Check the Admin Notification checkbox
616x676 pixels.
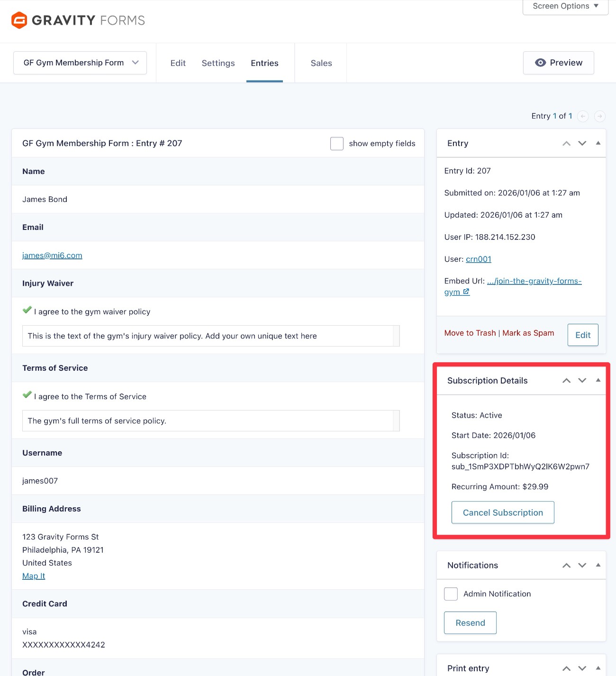point(451,594)
